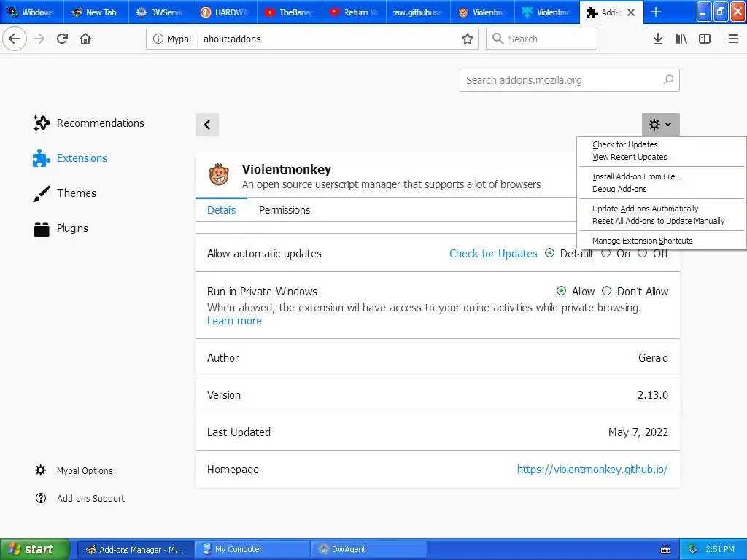This screenshot has width=747, height=560.
Task: Click the Violentmonkey monkey logo
Action: coord(219,175)
